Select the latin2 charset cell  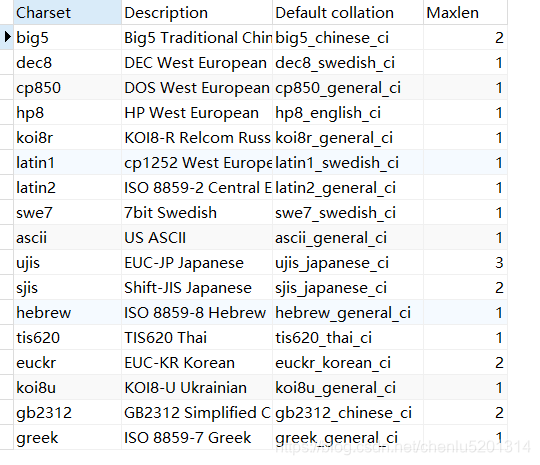pyautogui.click(x=68, y=187)
